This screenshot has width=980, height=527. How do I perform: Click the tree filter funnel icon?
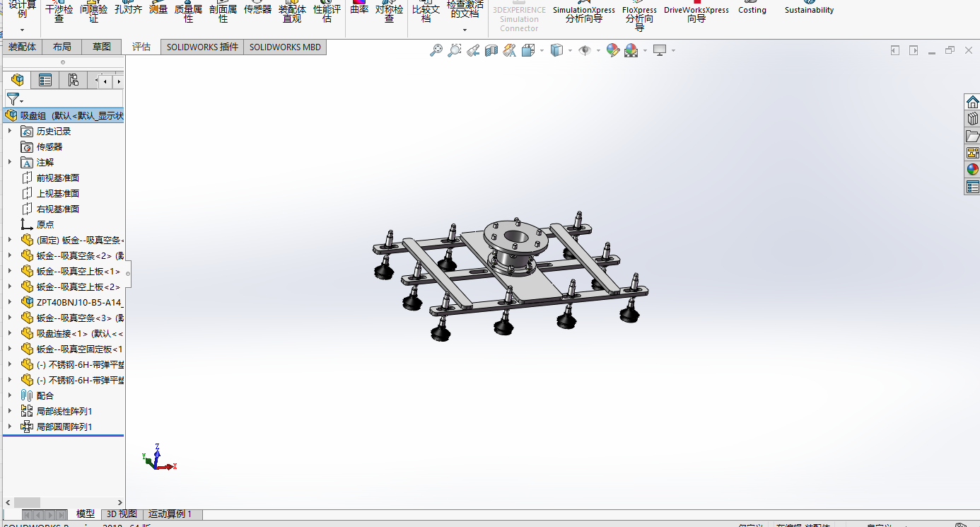pos(13,99)
